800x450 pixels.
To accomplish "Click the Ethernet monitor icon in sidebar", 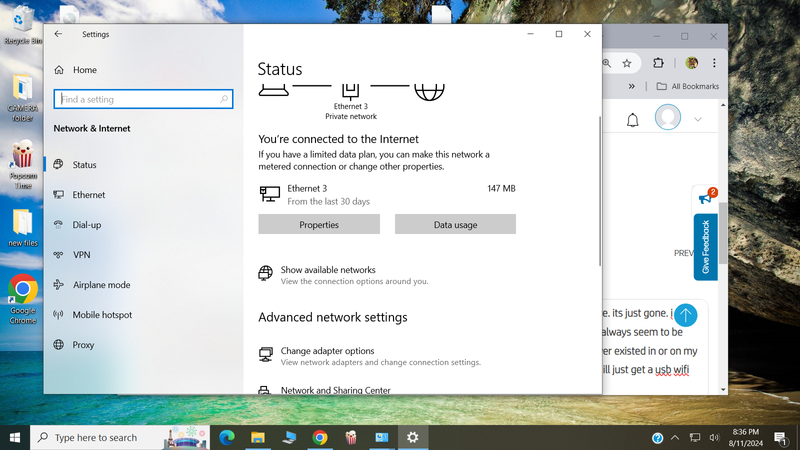I will coord(59,194).
